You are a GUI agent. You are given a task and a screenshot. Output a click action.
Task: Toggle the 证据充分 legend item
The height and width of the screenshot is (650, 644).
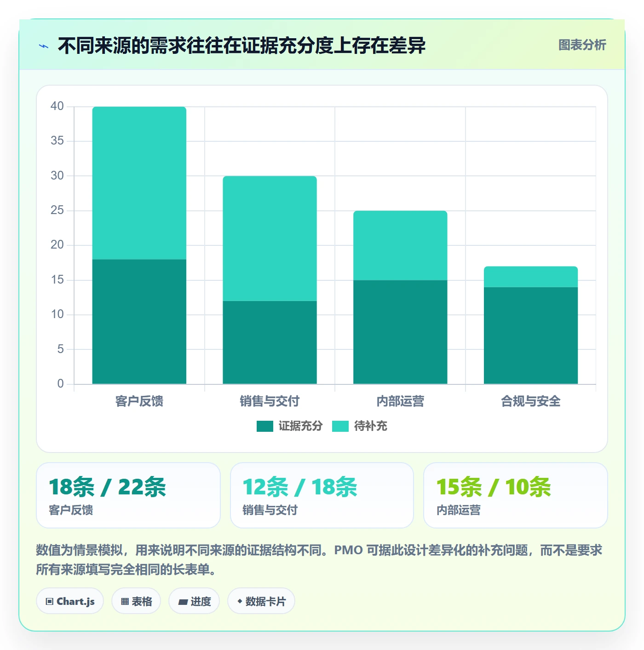[290, 426]
